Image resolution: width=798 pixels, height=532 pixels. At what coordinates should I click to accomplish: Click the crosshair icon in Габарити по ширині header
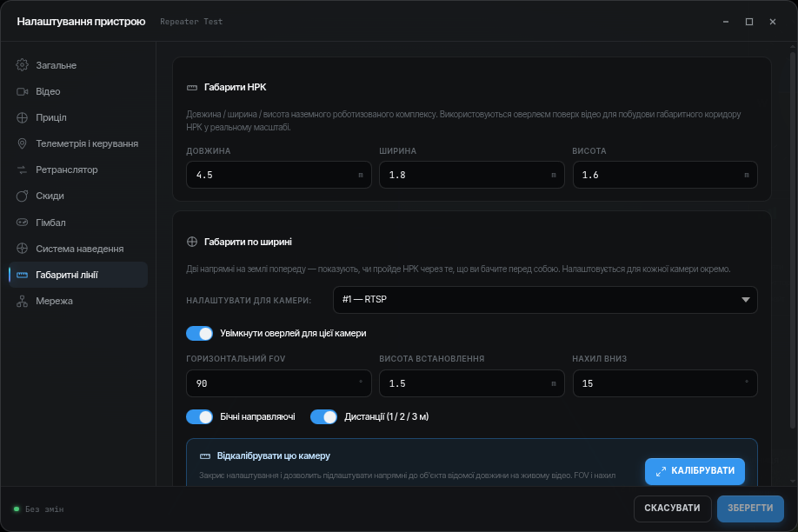coord(192,242)
